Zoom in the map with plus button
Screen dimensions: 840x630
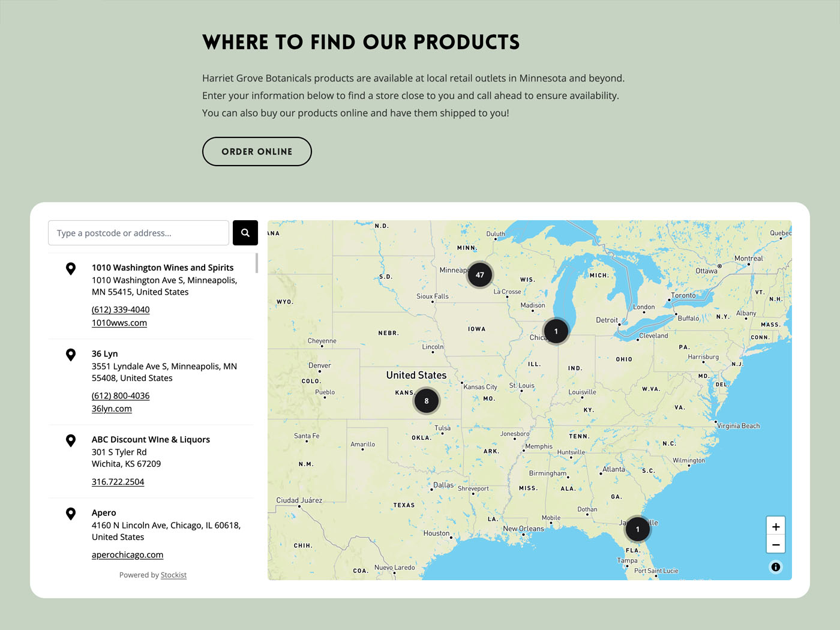[x=776, y=526]
